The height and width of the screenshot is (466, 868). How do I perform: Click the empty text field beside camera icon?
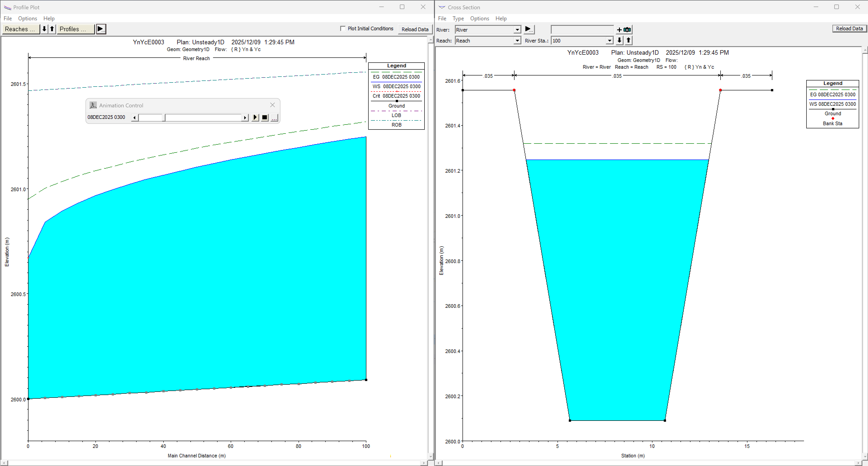[x=582, y=30]
